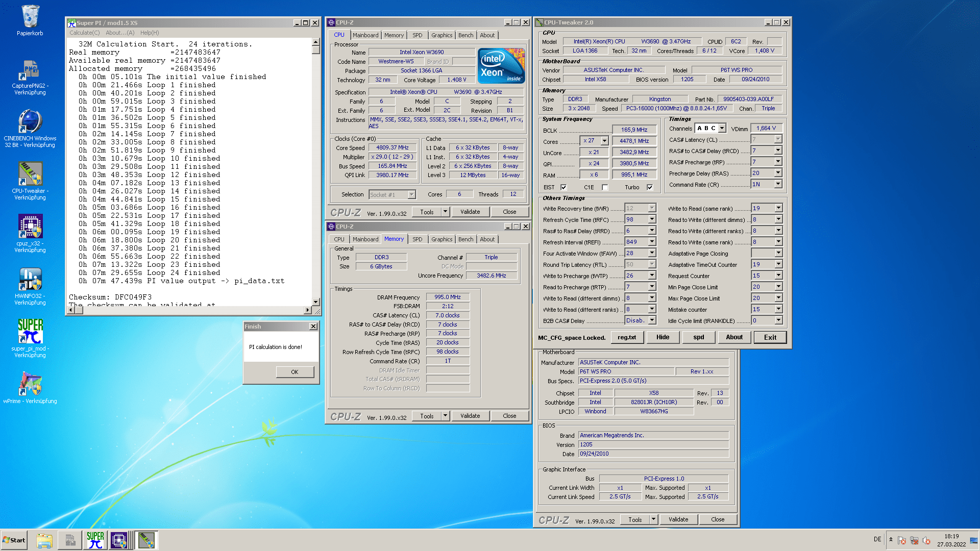
Task: Click the volume speaker tray icon
Action: pyautogui.click(x=926, y=540)
